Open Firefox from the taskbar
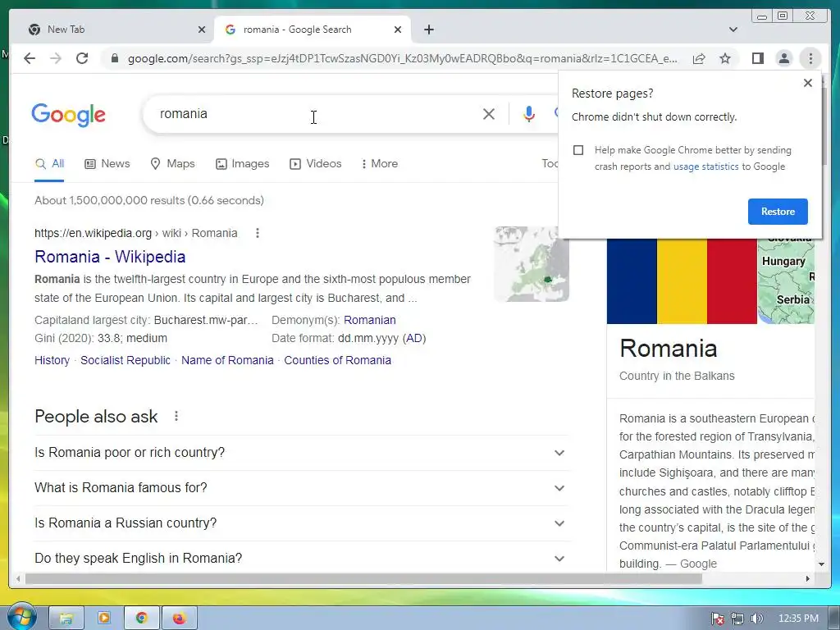 click(x=179, y=619)
